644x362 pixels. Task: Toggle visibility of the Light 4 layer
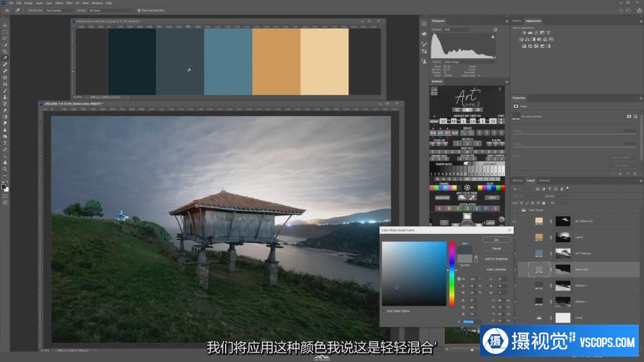pyautogui.click(x=515, y=237)
